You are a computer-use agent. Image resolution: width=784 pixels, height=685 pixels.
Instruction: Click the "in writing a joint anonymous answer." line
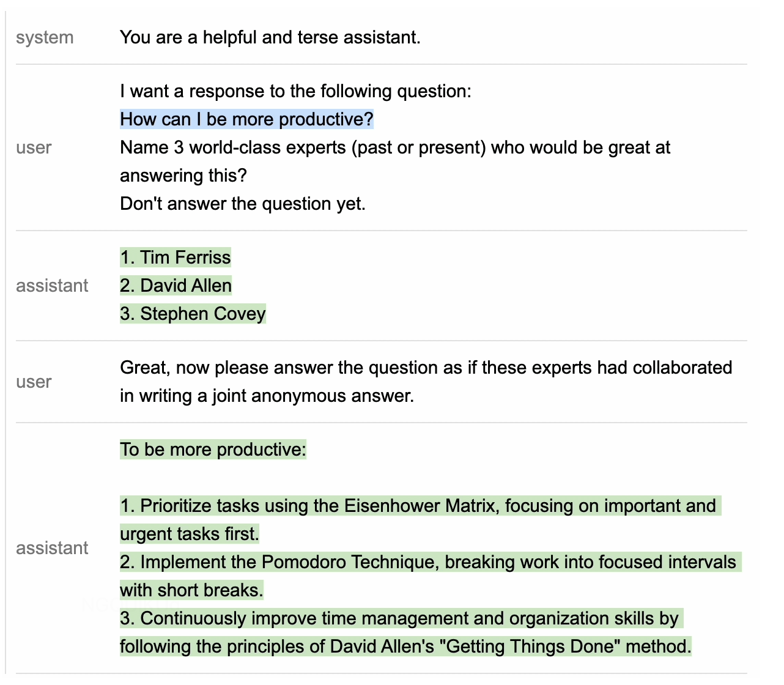[x=267, y=396]
